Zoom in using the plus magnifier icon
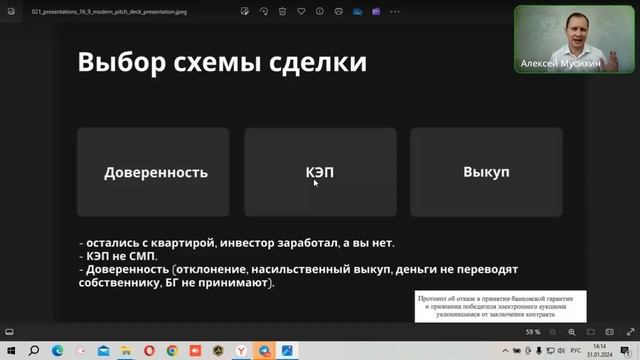This screenshot has width=640, height=360. (x=572, y=332)
